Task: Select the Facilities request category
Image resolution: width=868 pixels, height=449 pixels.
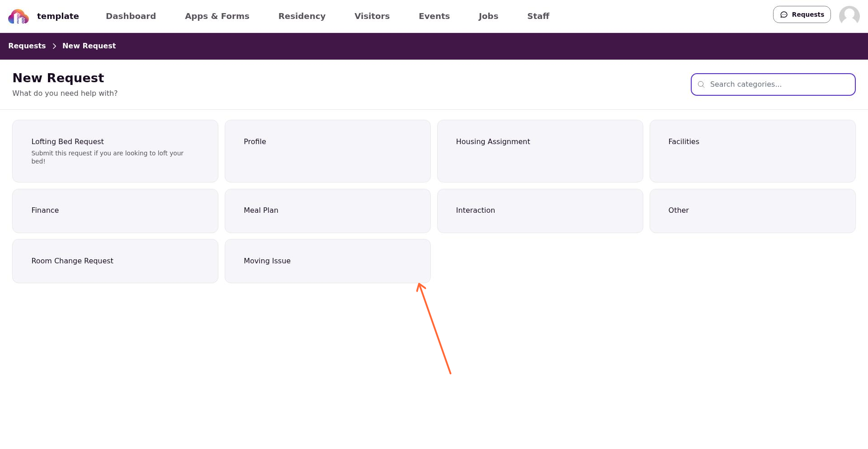Action: click(x=752, y=151)
